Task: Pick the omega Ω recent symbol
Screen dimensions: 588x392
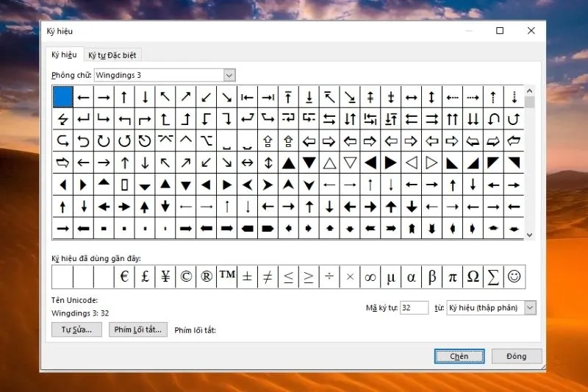Action: (473, 277)
